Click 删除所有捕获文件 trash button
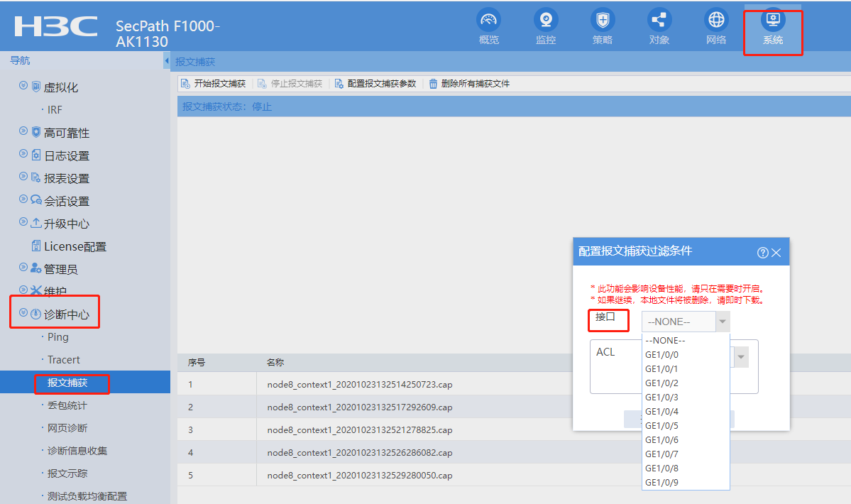 pyautogui.click(x=469, y=84)
